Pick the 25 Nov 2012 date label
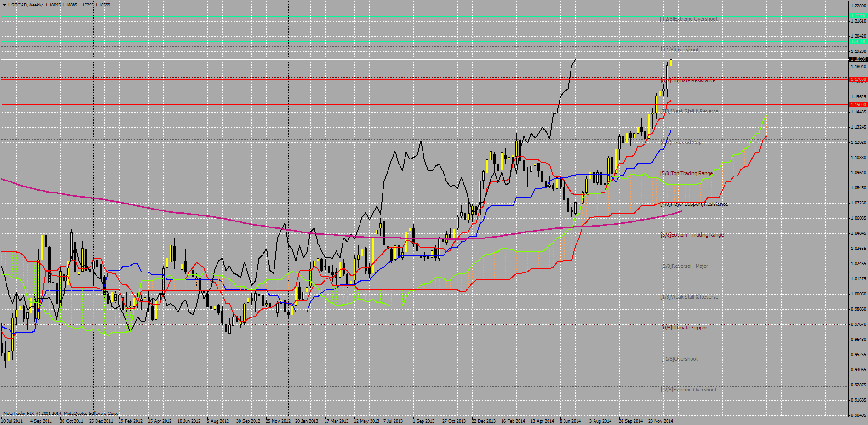Viewport: 868px width, 425px height. click(278, 421)
